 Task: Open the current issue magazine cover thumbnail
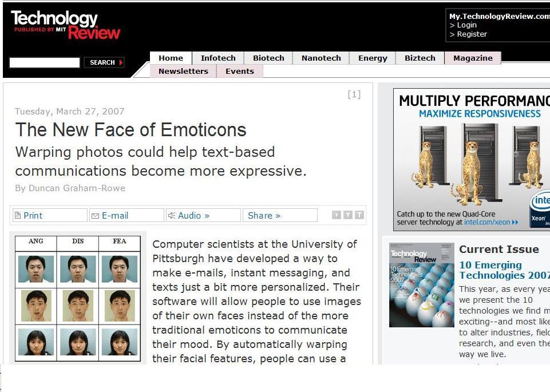[x=421, y=285]
